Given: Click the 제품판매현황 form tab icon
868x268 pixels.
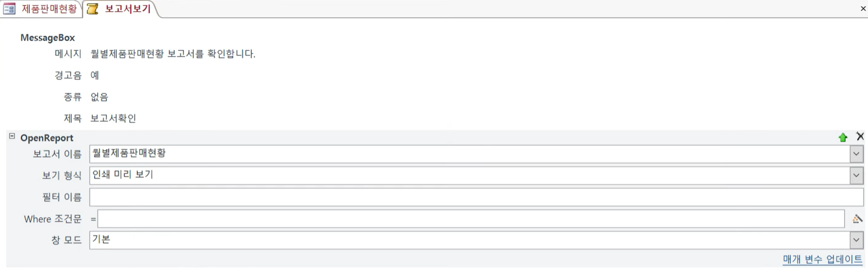Looking at the screenshot, I should click(9, 9).
